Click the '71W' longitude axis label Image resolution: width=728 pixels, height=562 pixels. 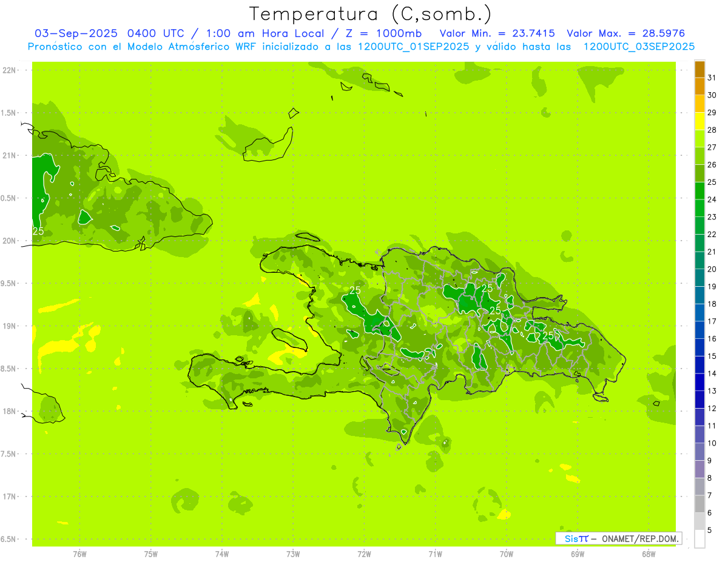click(x=436, y=554)
